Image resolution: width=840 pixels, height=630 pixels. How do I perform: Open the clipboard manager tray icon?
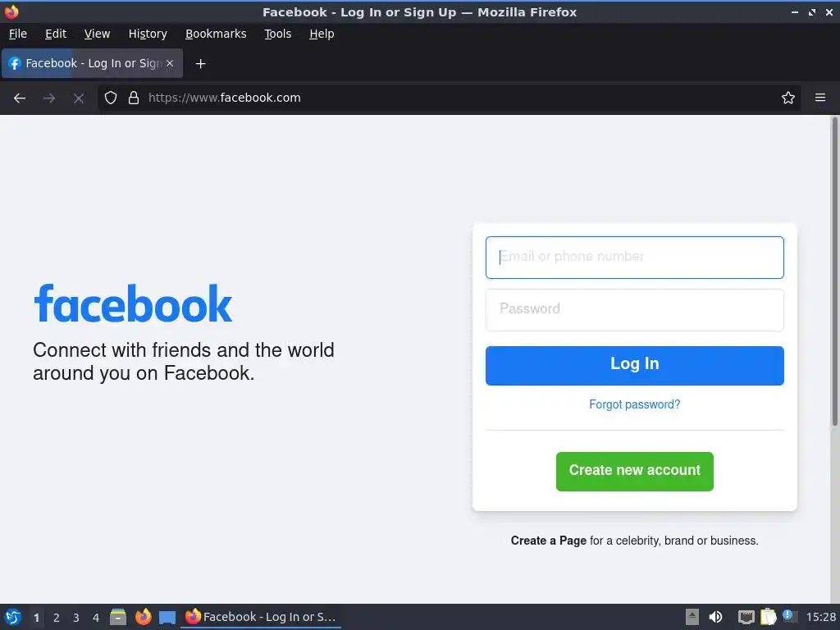tap(768, 617)
